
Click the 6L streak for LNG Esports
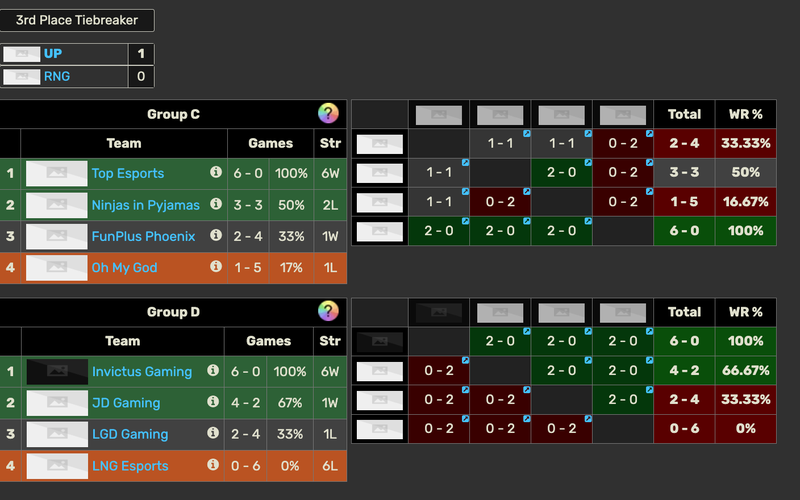click(x=330, y=466)
